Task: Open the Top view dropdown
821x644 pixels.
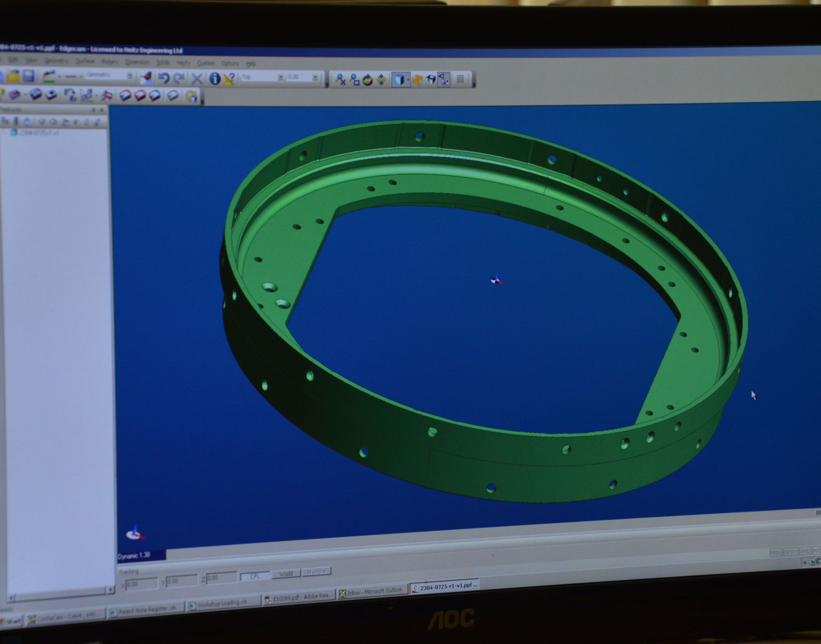Action: point(263,77)
